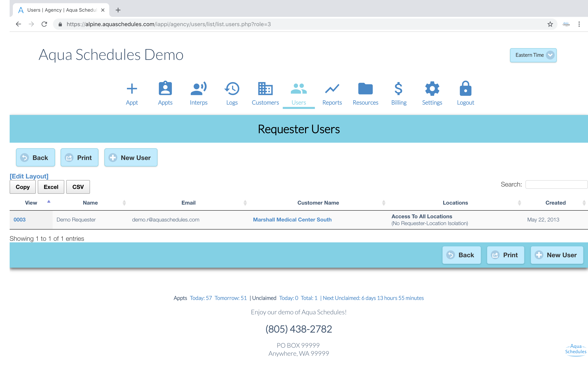588x373 pixels.
Task: Reload the current browser page
Action: pyautogui.click(x=44, y=24)
